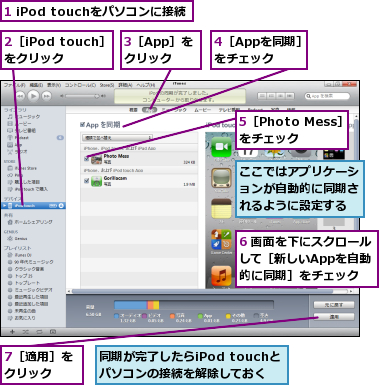Screen dimensions: 379x385
Task: Open the iTunes DJ playlist
Action: (20, 255)
